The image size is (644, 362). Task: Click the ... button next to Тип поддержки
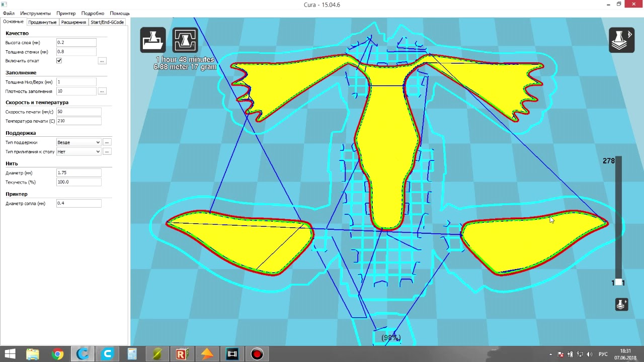pyautogui.click(x=107, y=142)
